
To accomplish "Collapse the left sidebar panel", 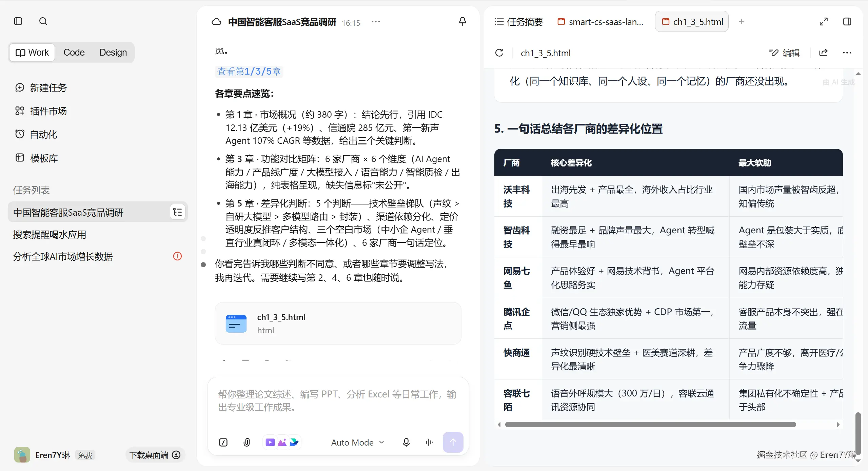I will coord(18,21).
